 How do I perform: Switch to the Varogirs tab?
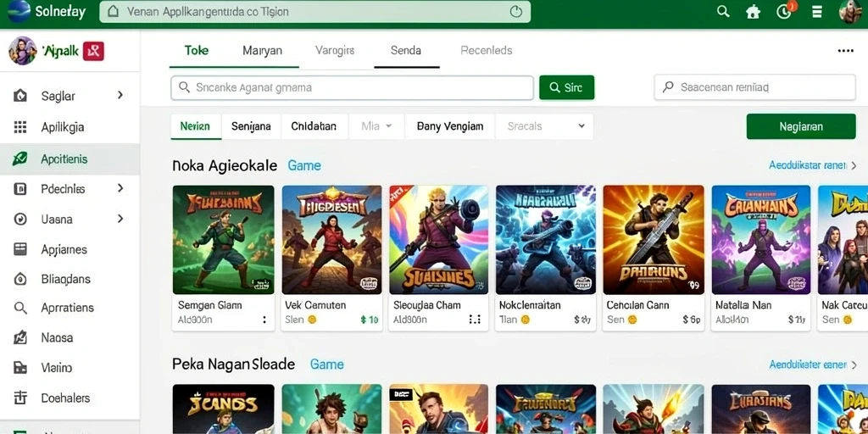pyautogui.click(x=335, y=50)
